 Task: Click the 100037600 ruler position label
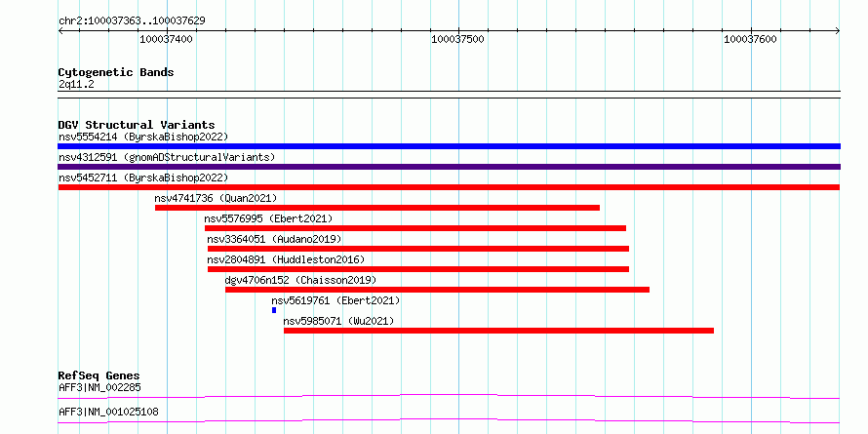pyautogui.click(x=750, y=39)
